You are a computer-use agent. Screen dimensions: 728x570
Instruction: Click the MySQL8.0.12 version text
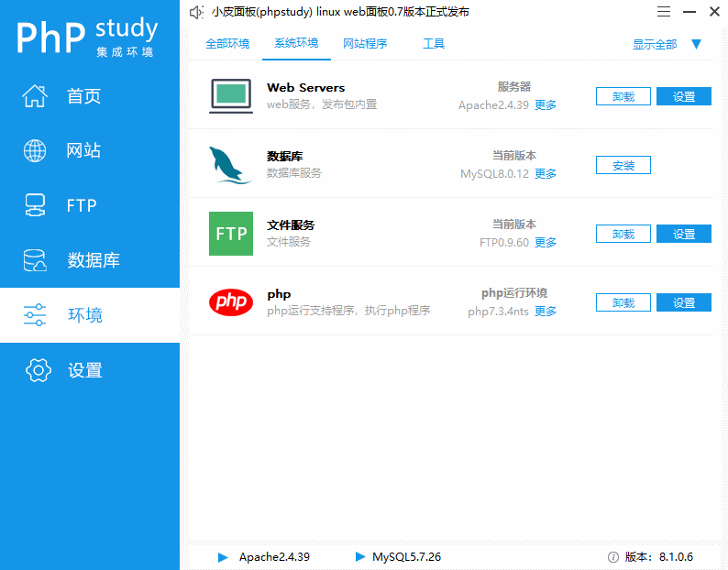coord(494,174)
